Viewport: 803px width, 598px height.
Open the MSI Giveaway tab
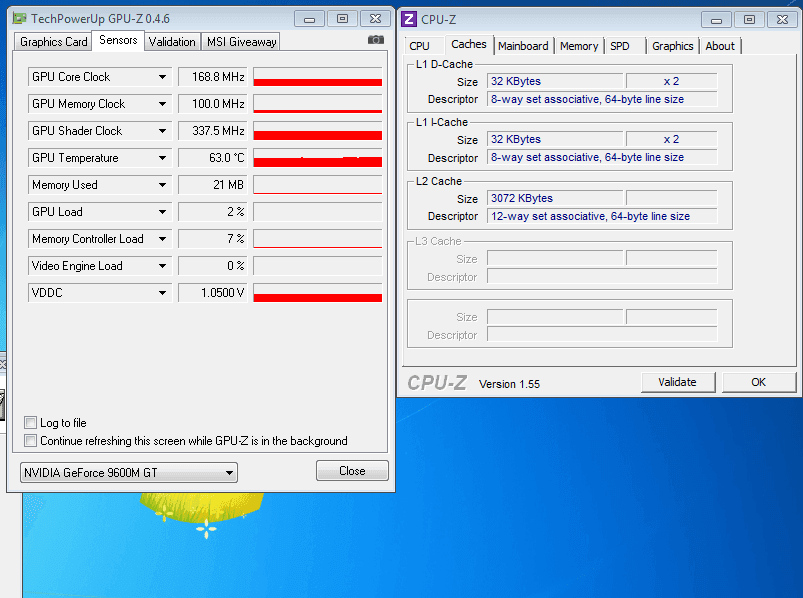tap(241, 42)
